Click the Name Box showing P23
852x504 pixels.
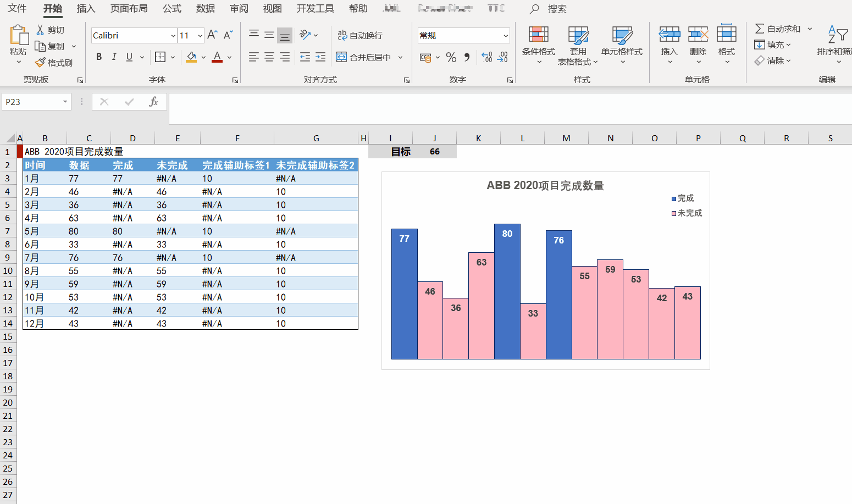tap(36, 102)
